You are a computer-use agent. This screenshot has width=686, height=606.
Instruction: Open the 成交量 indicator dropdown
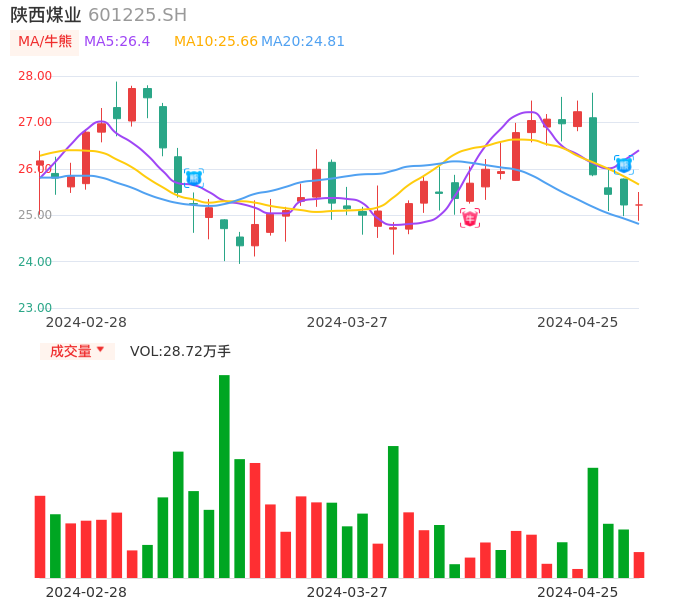(x=77, y=351)
